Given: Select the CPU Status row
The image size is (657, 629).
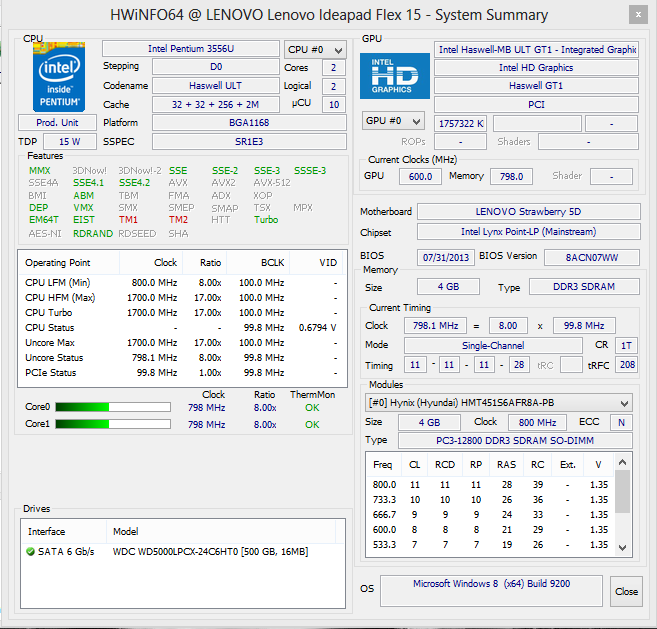Looking at the screenshot, I should [x=182, y=328].
